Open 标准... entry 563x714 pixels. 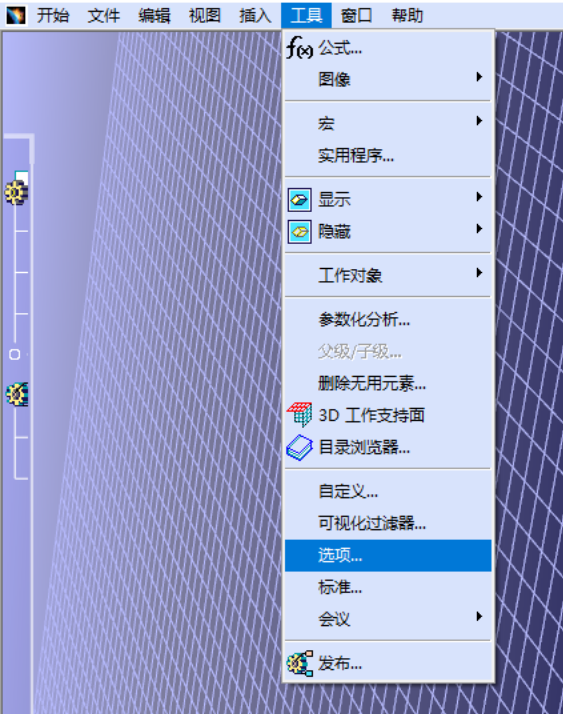[388, 587]
